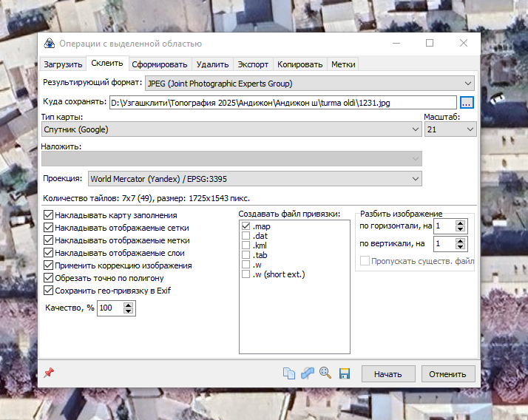
Task: Open the Загрузить tab
Action: point(63,64)
